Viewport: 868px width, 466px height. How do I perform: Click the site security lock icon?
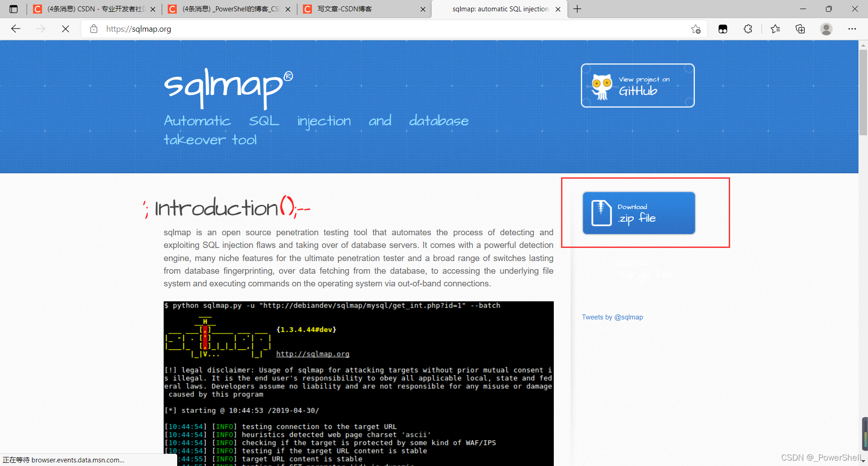94,29
